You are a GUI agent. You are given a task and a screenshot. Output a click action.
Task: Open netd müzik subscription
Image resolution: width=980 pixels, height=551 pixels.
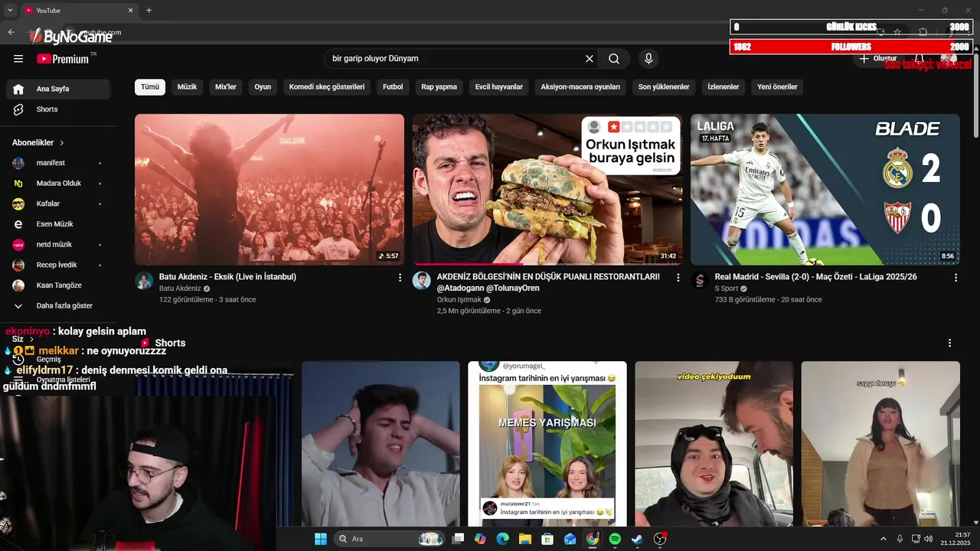pos(58,245)
